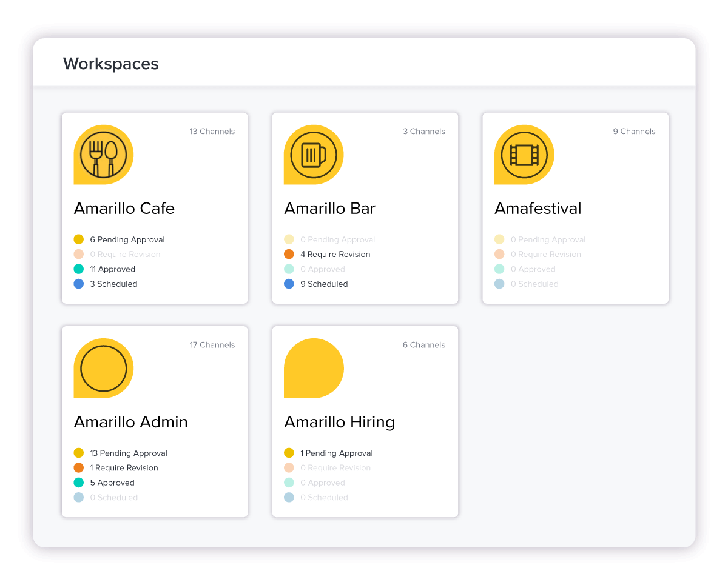Select the Amarillo Bar workspace title
This screenshot has height=585, width=728.
coord(329,209)
